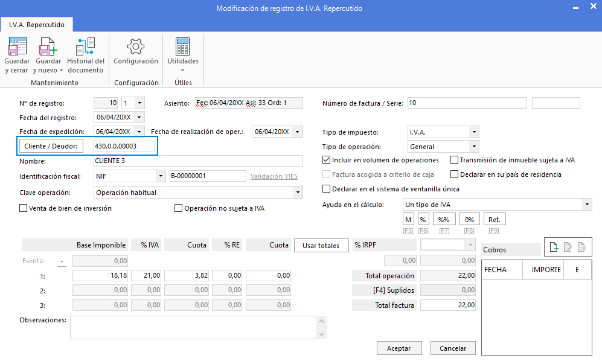Click Observaciones scrollbar up arrow
602x364 pixels.
point(322,321)
